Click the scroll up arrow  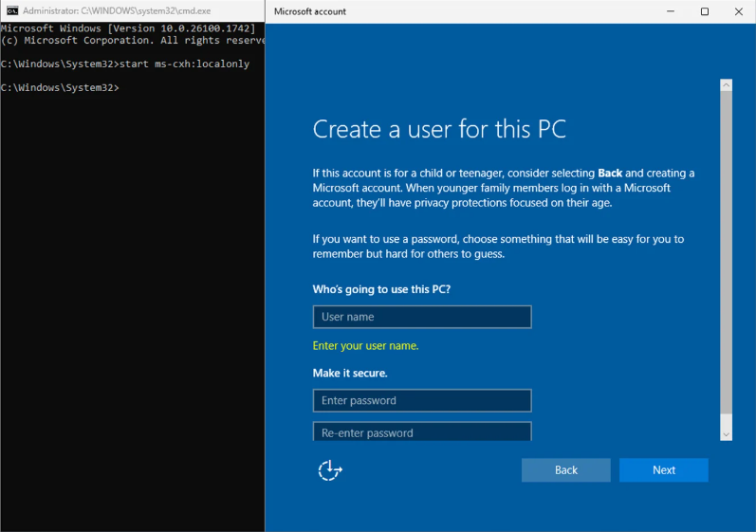[727, 85]
